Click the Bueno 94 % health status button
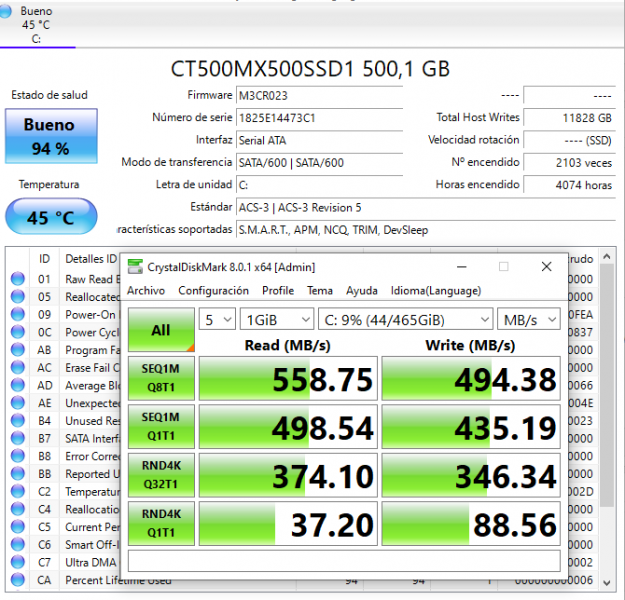 (49, 137)
